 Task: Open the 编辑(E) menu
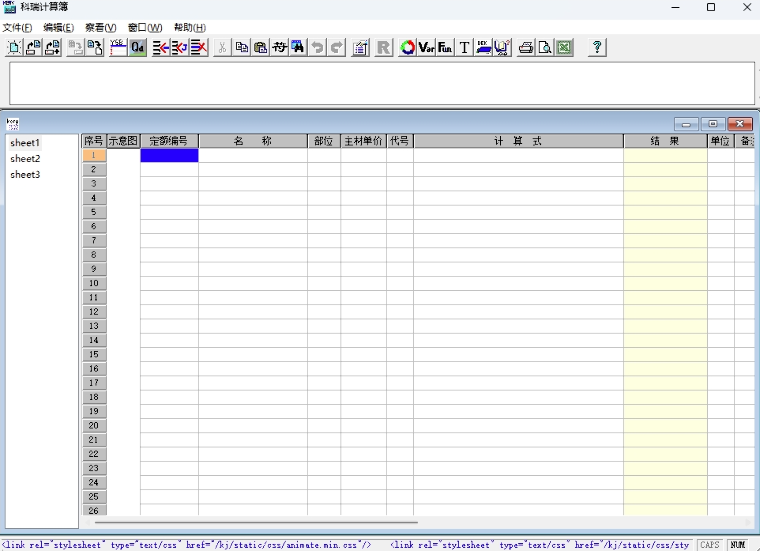click(58, 27)
